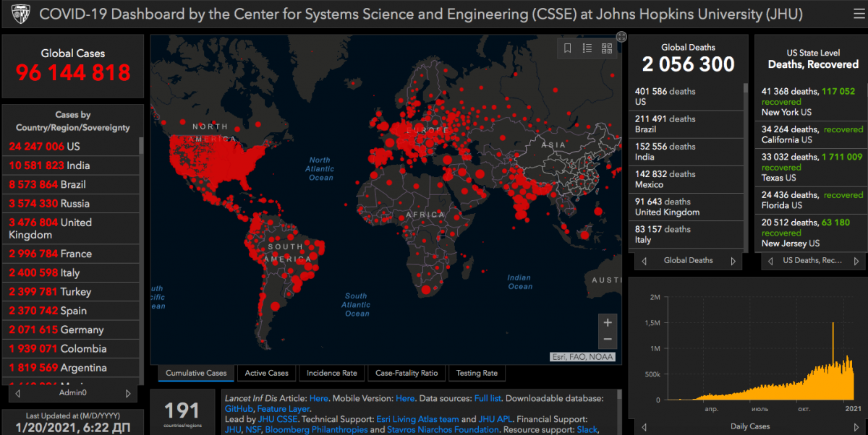Select the '83 157 deaths Italy' row
This screenshot has width=868, height=435.
tap(687, 234)
